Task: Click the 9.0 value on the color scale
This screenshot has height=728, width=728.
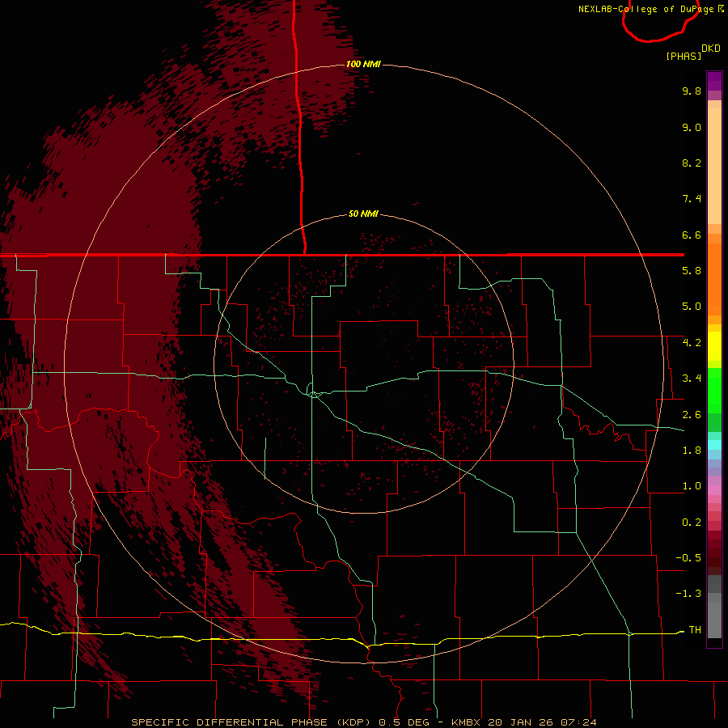Action: coord(692,127)
